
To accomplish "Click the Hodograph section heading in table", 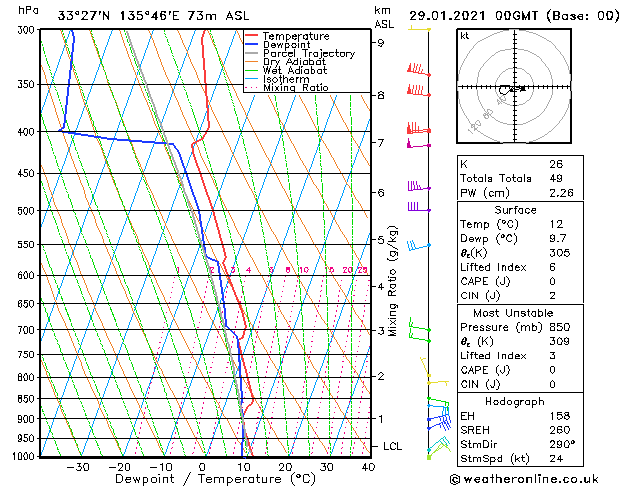I will [515, 401].
